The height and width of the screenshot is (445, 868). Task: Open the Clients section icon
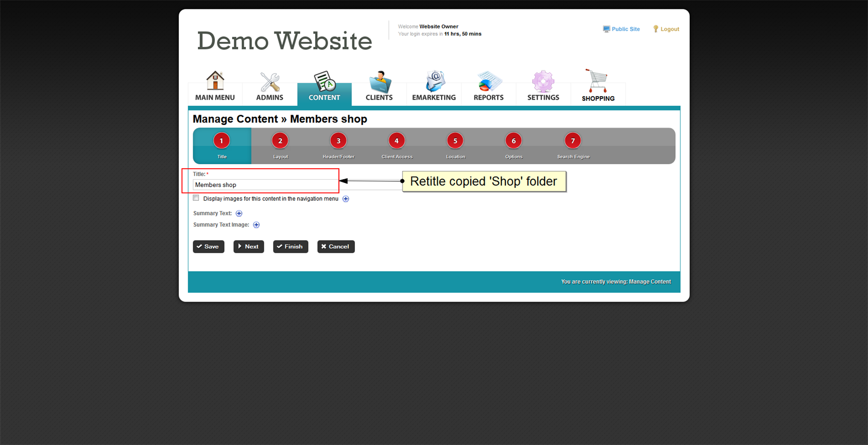point(380,82)
